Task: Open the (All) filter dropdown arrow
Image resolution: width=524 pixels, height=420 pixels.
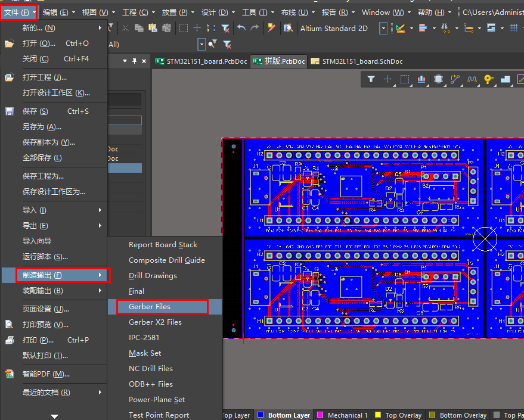Action: pyautogui.click(x=201, y=44)
